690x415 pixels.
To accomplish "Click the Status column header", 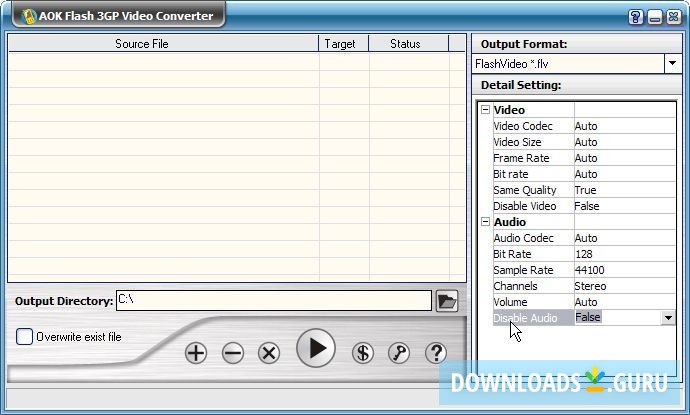I will point(409,44).
